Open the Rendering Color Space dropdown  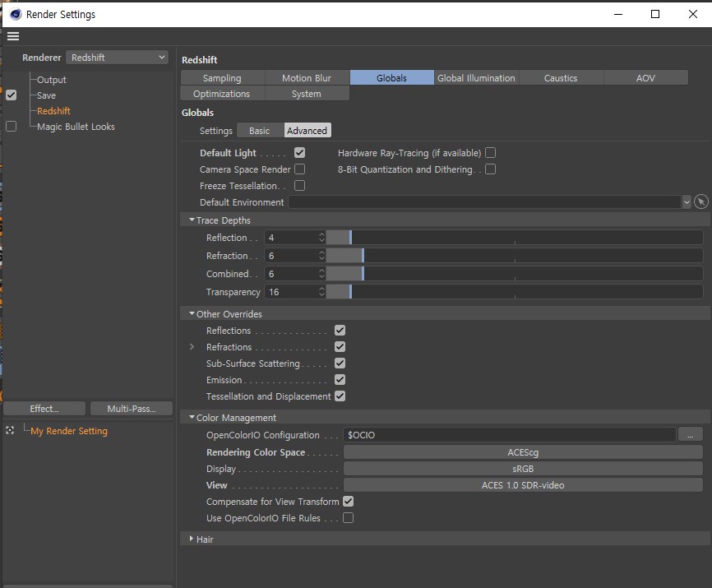point(522,452)
